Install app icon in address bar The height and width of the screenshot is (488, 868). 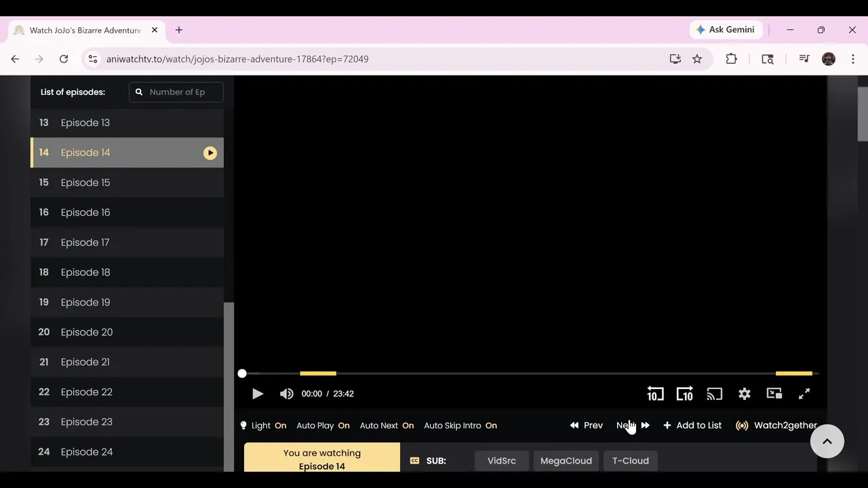tap(675, 59)
